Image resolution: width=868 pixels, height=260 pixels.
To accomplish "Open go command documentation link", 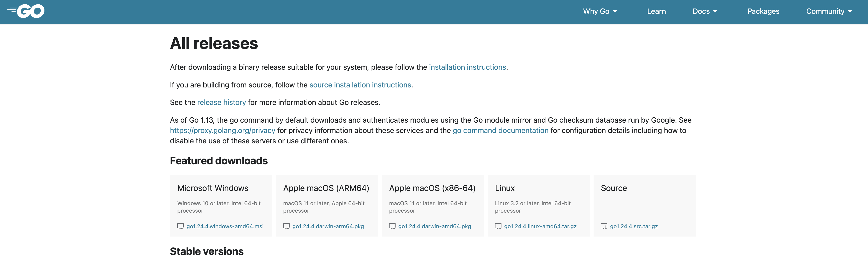I will [x=500, y=131].
